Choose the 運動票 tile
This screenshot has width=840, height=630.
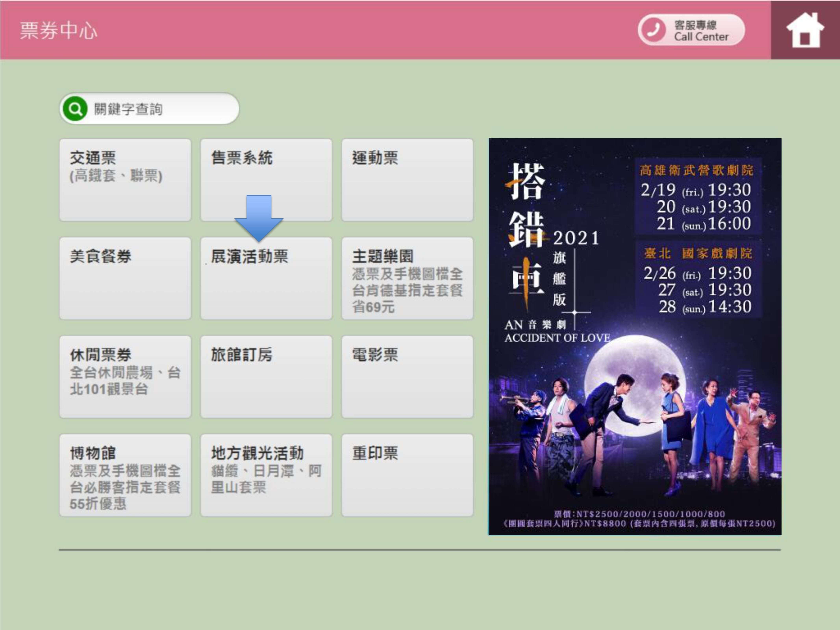[x=407, y=180]
